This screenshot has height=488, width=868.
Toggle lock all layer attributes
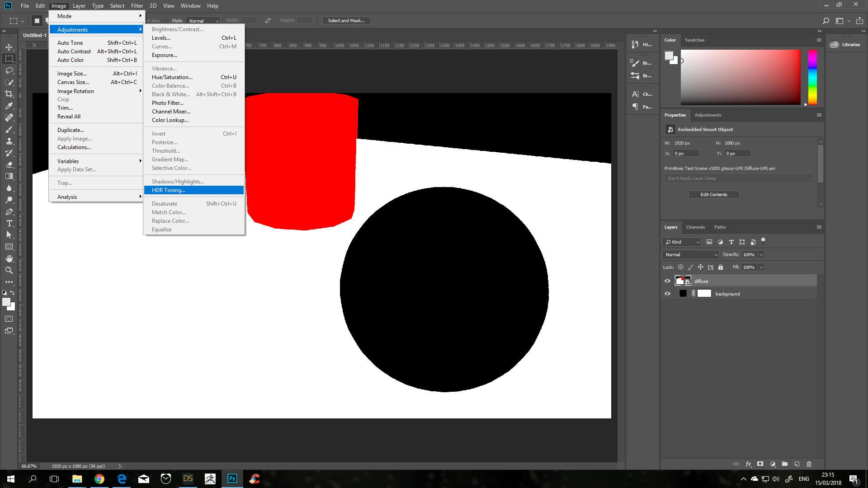click(x=721, y=267)
